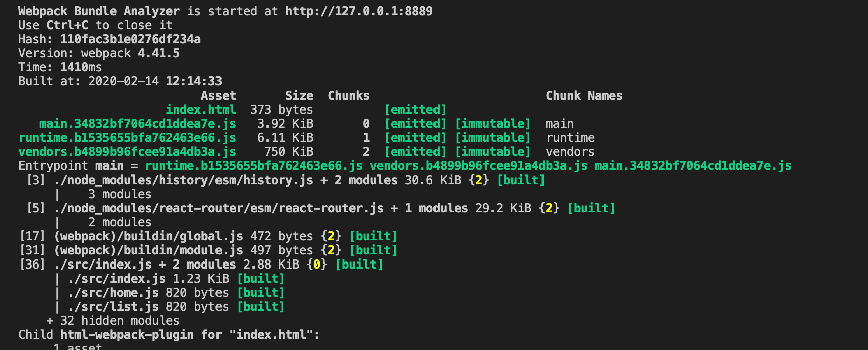Click the Chunk Names column header
This screenshot has height=350, width=868.
tap(584, 96)
